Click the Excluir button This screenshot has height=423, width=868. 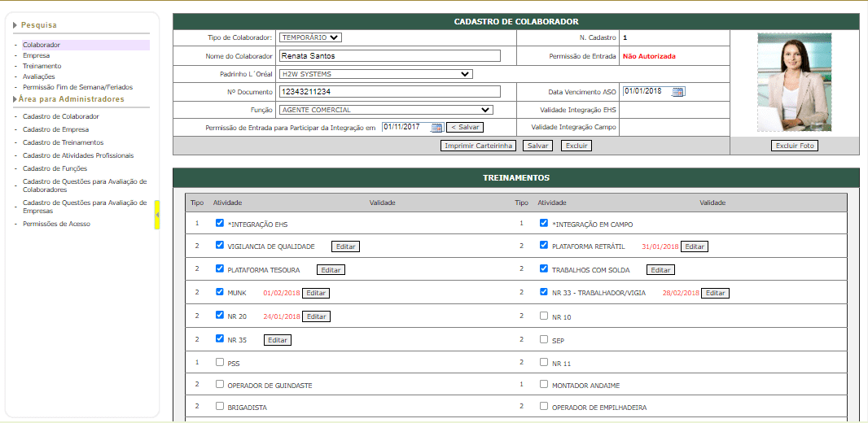click(x=576, y=146)
